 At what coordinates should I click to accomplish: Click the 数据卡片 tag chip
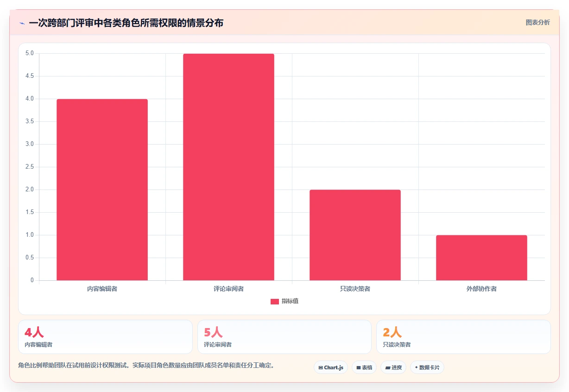click(x=427, y=367)
